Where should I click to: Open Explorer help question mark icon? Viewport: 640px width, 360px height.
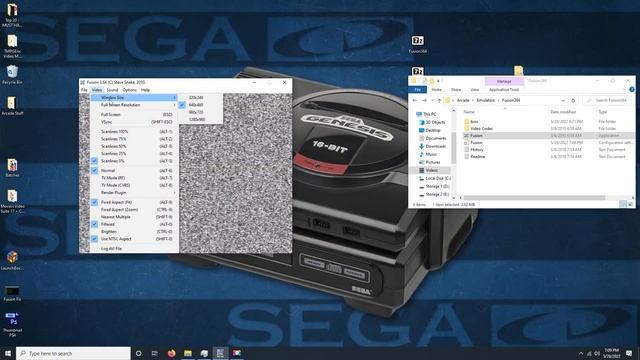pyautogui.click(x=632, y=89)
